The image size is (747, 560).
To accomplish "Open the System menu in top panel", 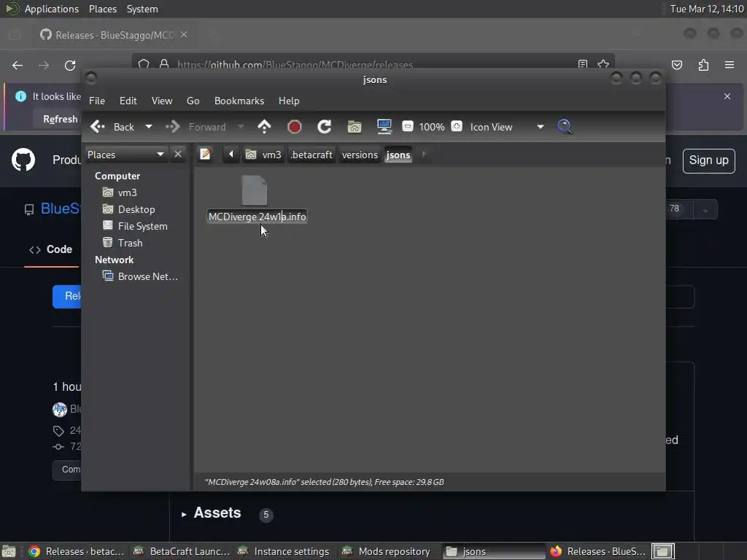I will [x=142, y=9].
